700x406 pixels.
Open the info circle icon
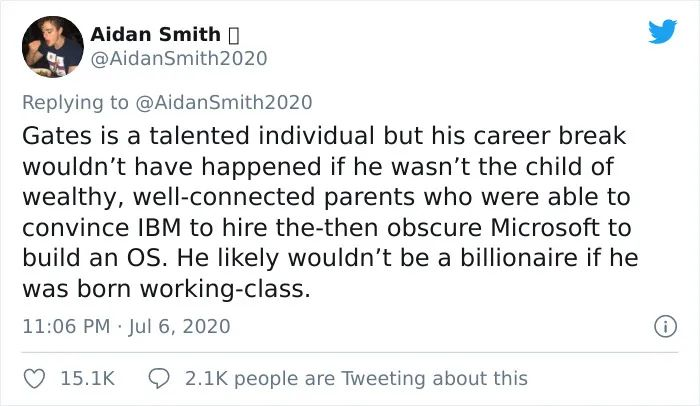click(661, 326)
